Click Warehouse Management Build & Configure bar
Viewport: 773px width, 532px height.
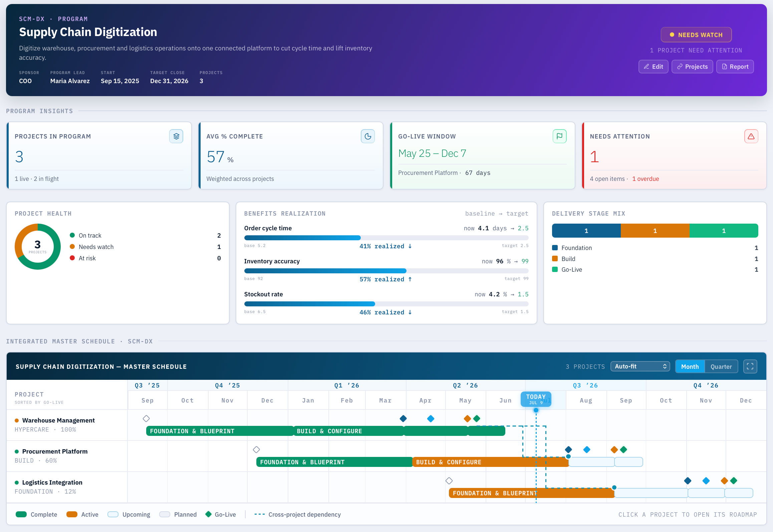(x=348, y=431)
